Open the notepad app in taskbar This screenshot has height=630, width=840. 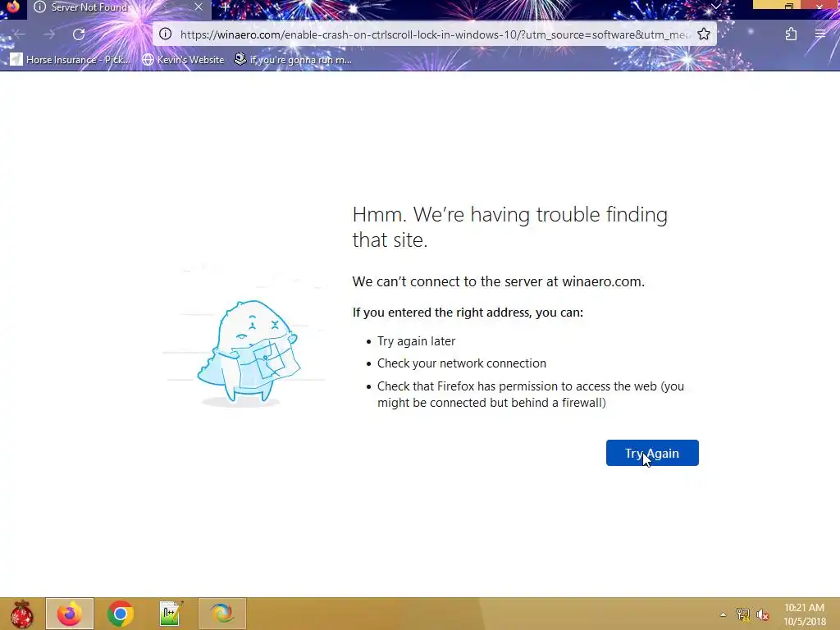tap(171, 614)
